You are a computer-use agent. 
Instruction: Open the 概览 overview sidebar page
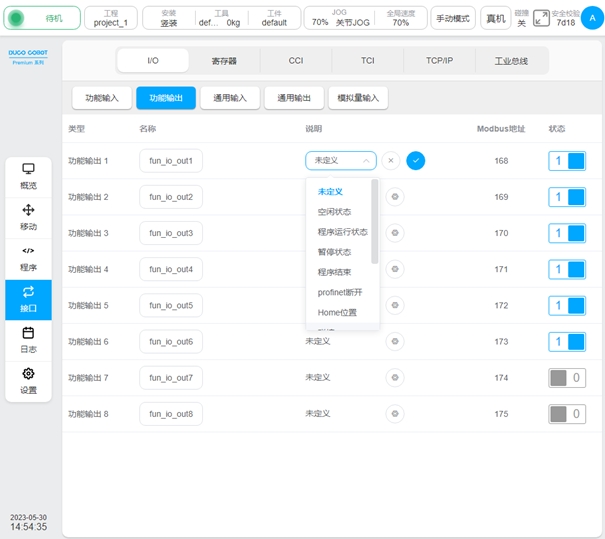28,176
